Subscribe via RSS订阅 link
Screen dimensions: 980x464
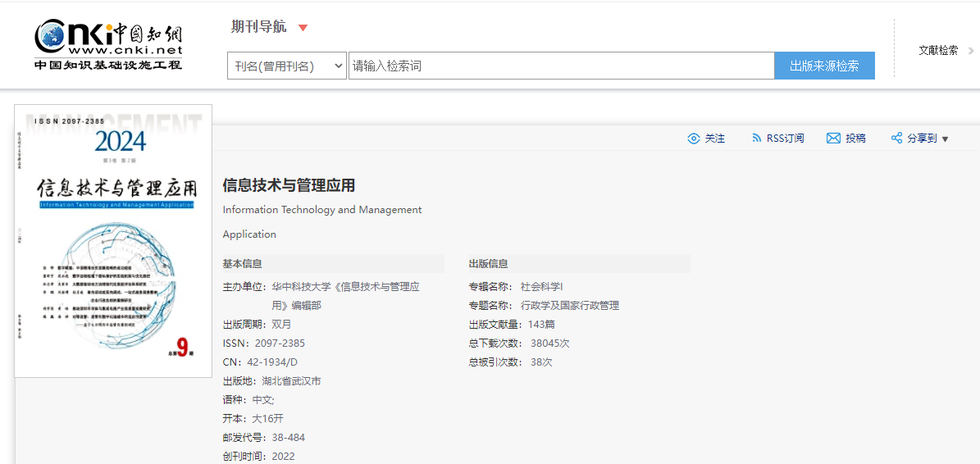click(x=785, y=139)
